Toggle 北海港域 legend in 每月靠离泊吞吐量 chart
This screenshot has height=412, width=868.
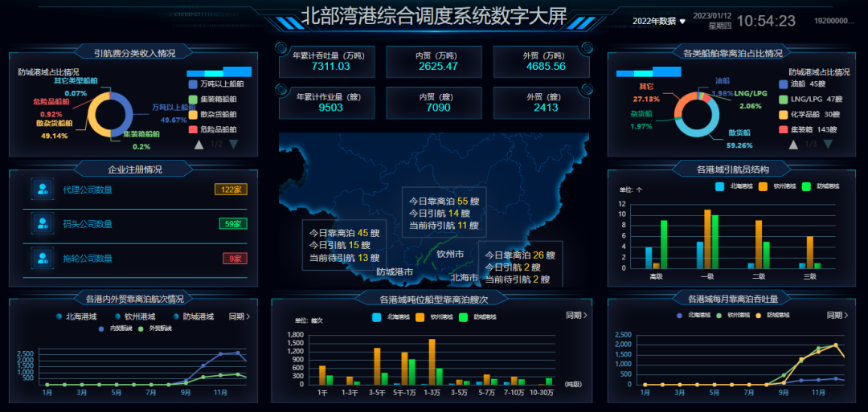click(x=694, y=315)
